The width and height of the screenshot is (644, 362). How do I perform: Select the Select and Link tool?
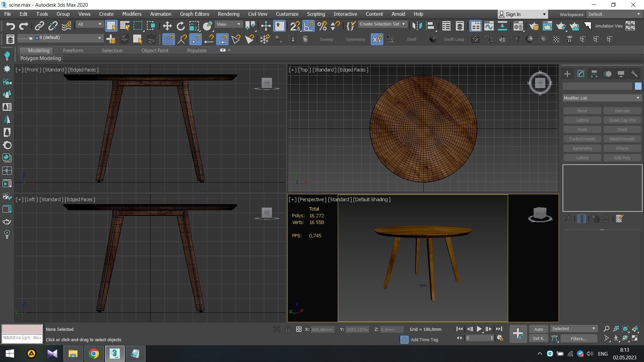click(40, 26)
